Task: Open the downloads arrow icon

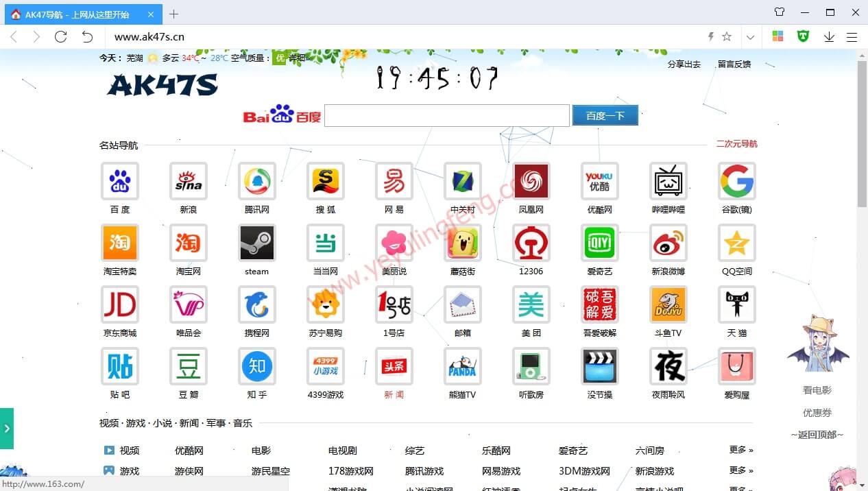Action: point(829,37)
